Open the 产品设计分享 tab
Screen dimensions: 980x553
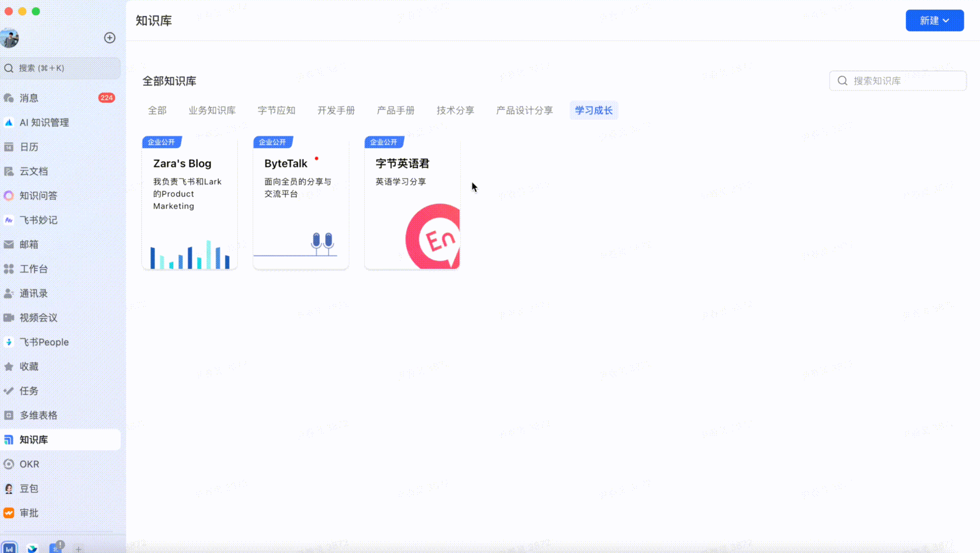coord(524,110)
